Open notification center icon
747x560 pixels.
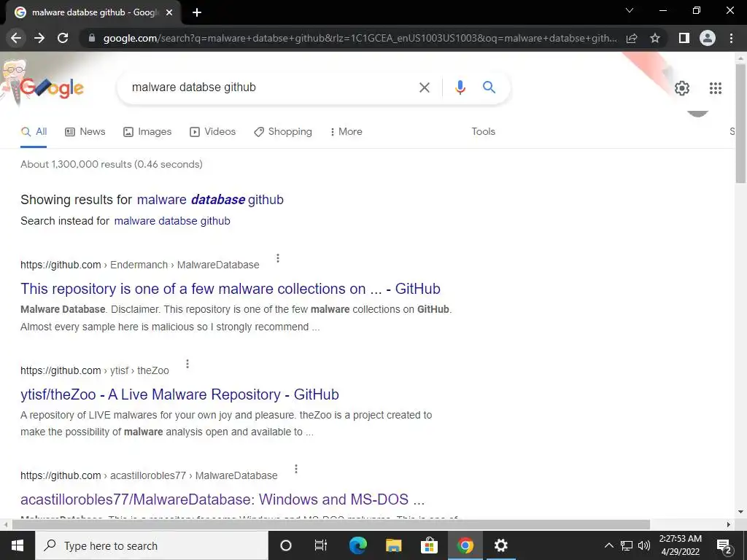pos(724,546)
